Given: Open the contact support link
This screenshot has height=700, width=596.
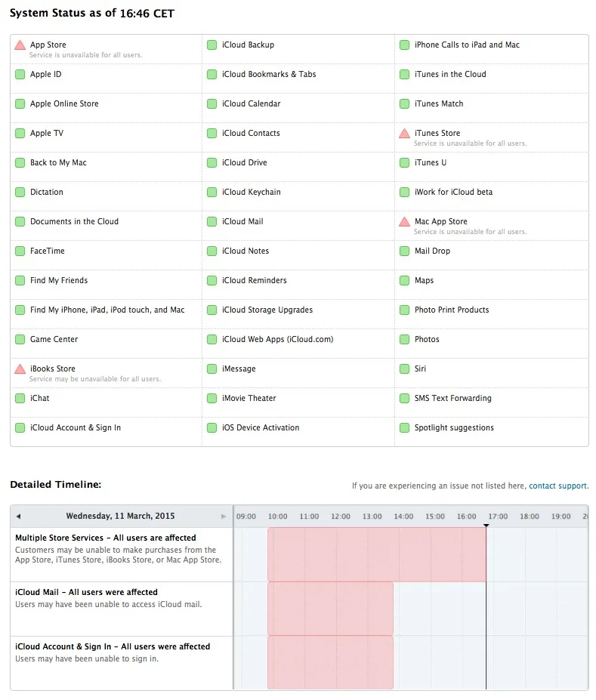Looking at the screenshot, I should tap(558, 486).
